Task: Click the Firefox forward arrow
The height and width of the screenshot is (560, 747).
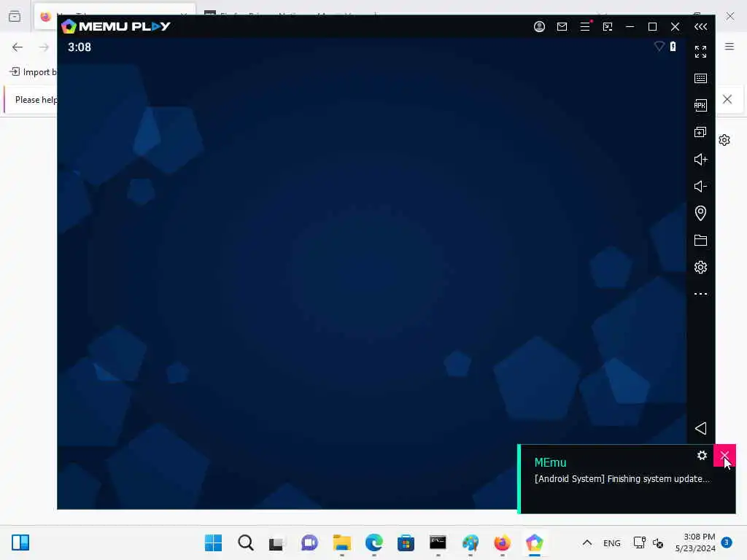Action: pos(44,47)
